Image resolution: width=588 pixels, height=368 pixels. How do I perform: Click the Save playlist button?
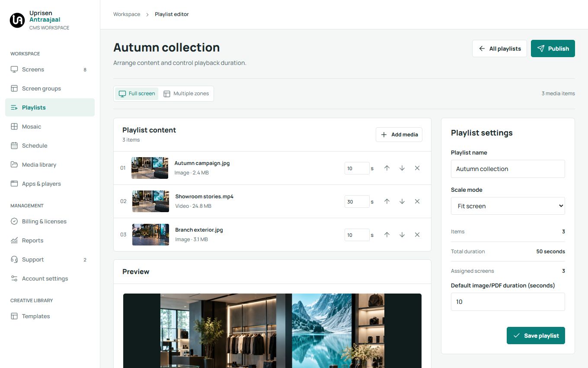536,336
